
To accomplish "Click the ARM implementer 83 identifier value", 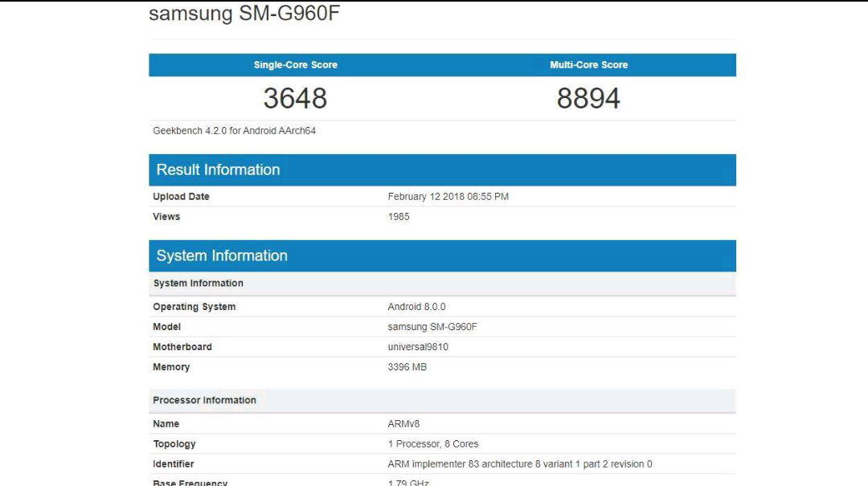I will click(x=519, y=464).
